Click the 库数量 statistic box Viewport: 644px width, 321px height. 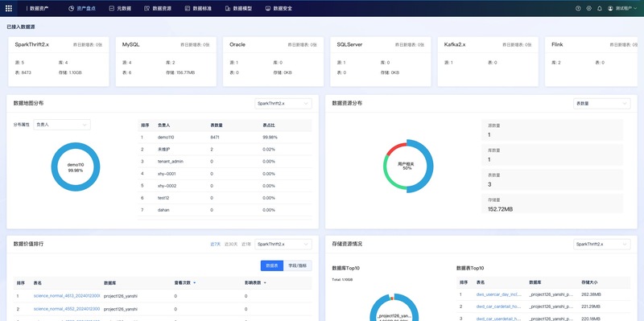(x=552, y=154)
